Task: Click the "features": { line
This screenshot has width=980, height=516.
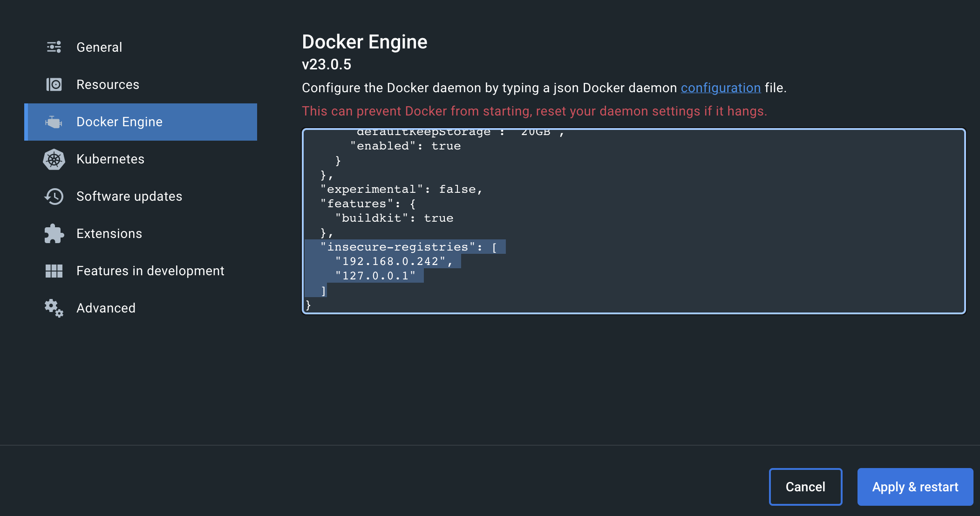Action: (368, 204)
